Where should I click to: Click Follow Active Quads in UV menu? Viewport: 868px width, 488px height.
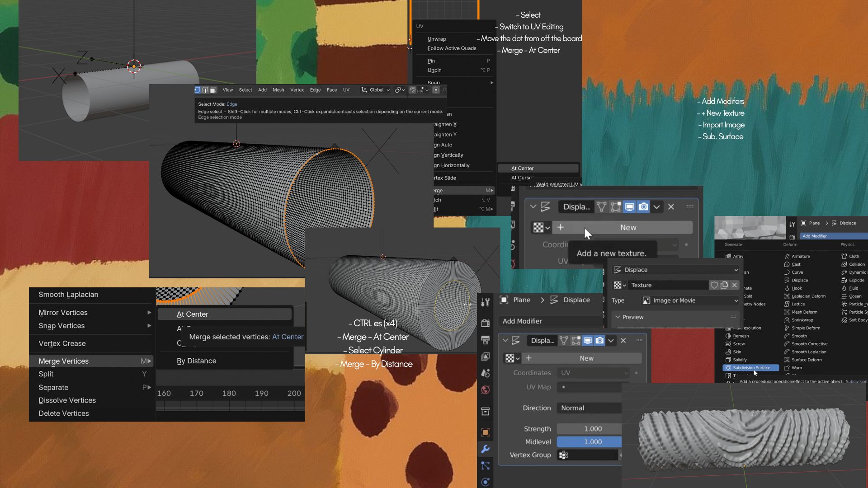[x=451, y=48]
